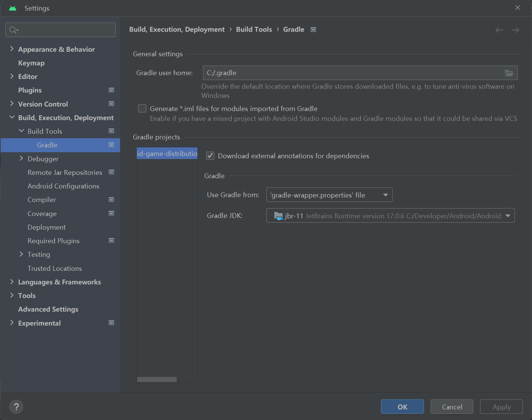Open help with the question mark button

tap(16, 407)
